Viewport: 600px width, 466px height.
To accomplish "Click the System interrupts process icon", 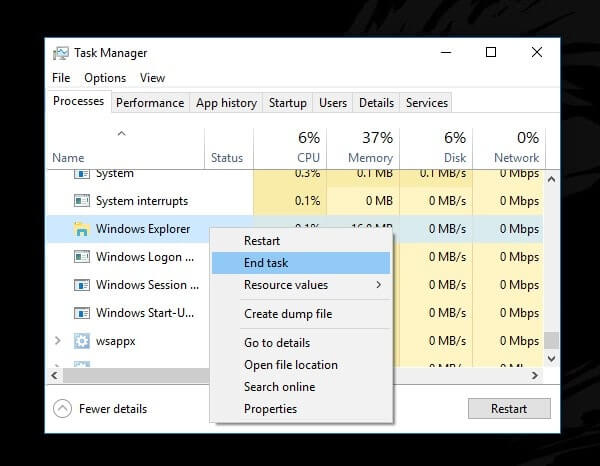I will (x=82, y=200).
